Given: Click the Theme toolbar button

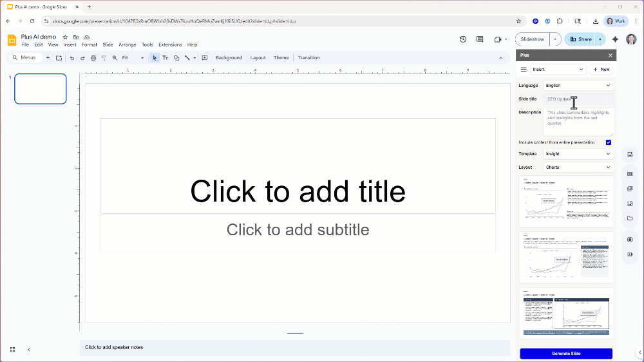Looking at the screenshot, I should (281, 58).
